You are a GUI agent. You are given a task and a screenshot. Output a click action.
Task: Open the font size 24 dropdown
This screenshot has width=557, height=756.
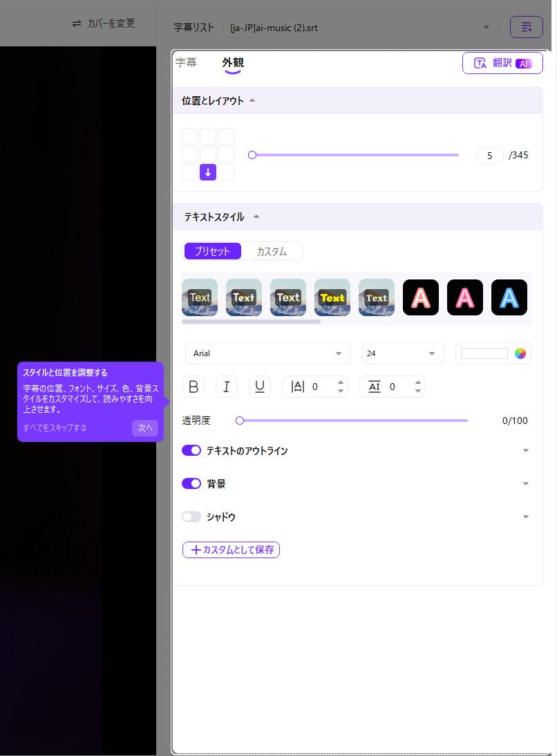(403, 353)
